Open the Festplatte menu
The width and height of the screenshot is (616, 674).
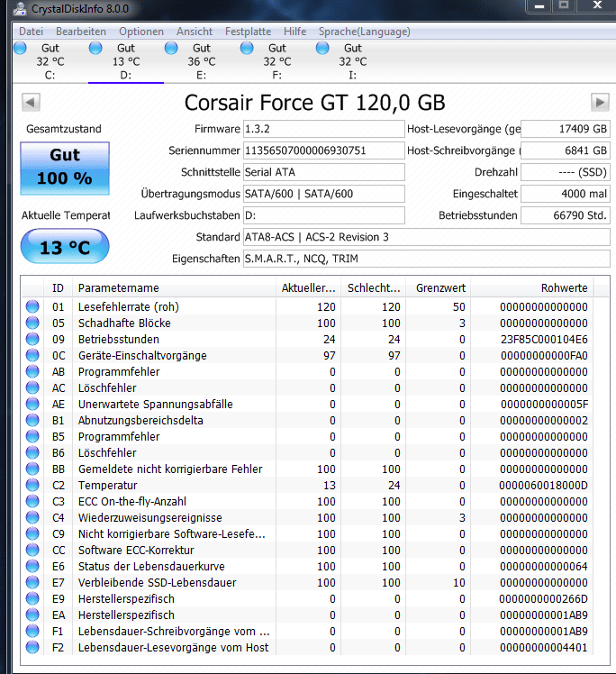(x=248, y=32)
